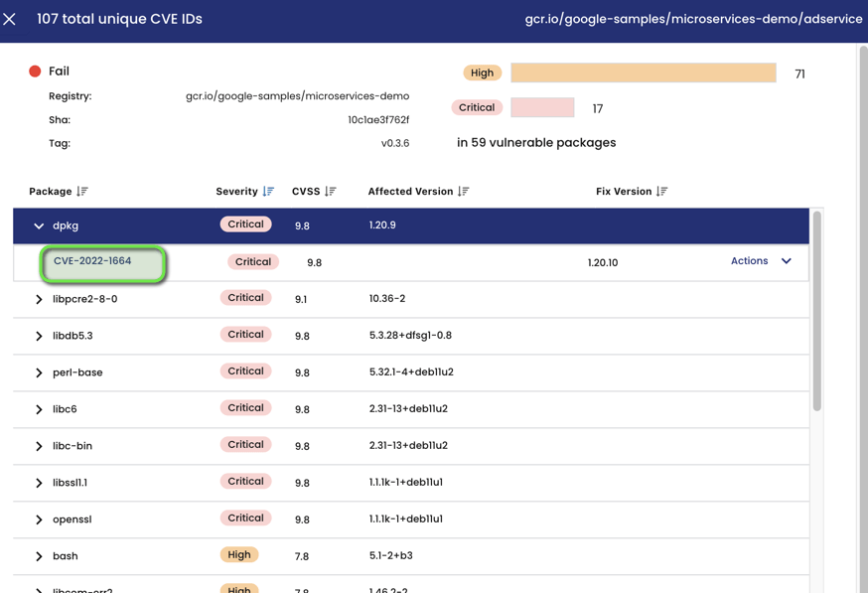
Task: Click fix version 1.20.10
Action: (x=603, y=263)
